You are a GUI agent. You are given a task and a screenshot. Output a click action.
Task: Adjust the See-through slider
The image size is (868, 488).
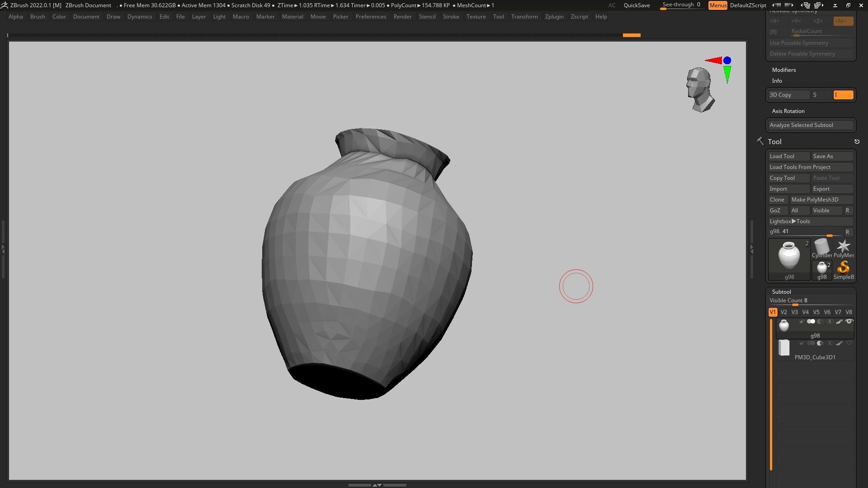(681, 5)
